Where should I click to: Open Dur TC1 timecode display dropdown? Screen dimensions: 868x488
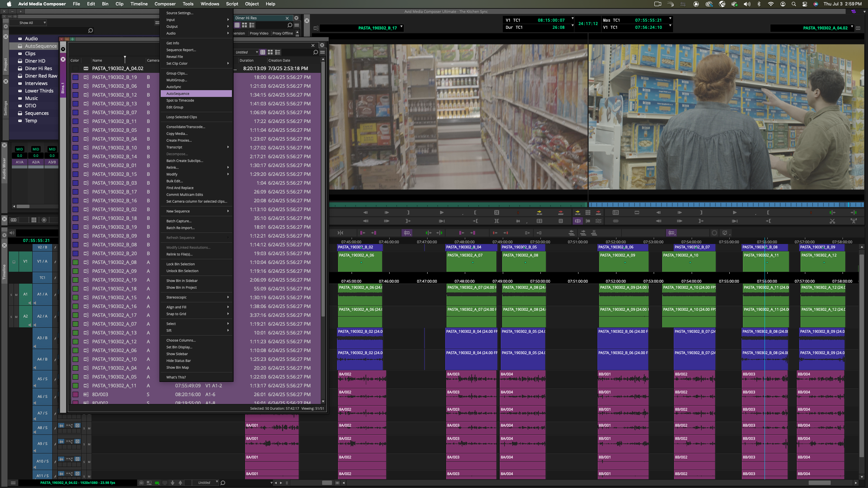coord(573,26)
